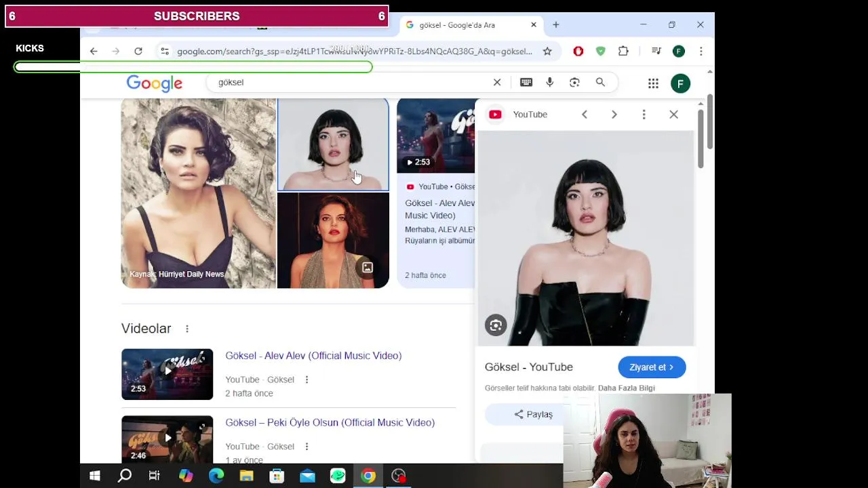The width and height of the screenshot is (868, 488).
Task: Open the red background portrait thumbnail
Action: click(333, 241)
